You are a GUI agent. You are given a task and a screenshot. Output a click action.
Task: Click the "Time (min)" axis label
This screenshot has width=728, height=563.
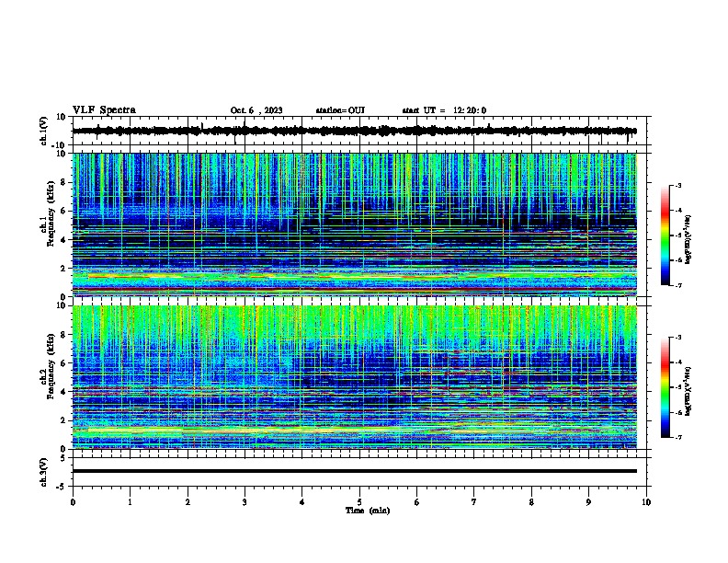click(368, 511)
